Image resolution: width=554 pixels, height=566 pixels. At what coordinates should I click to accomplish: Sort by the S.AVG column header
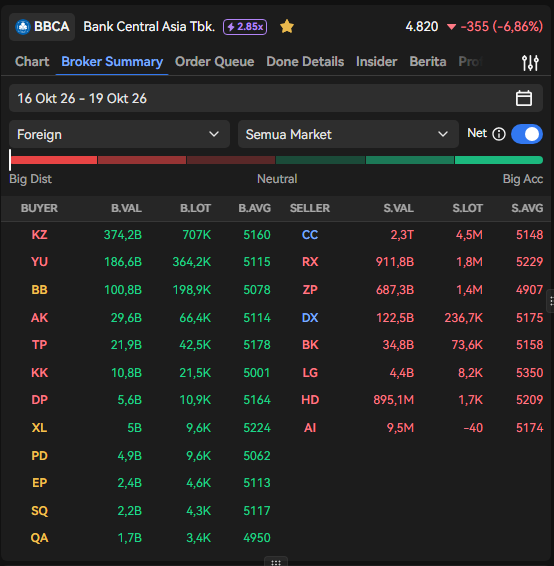[x=527, y=208]
